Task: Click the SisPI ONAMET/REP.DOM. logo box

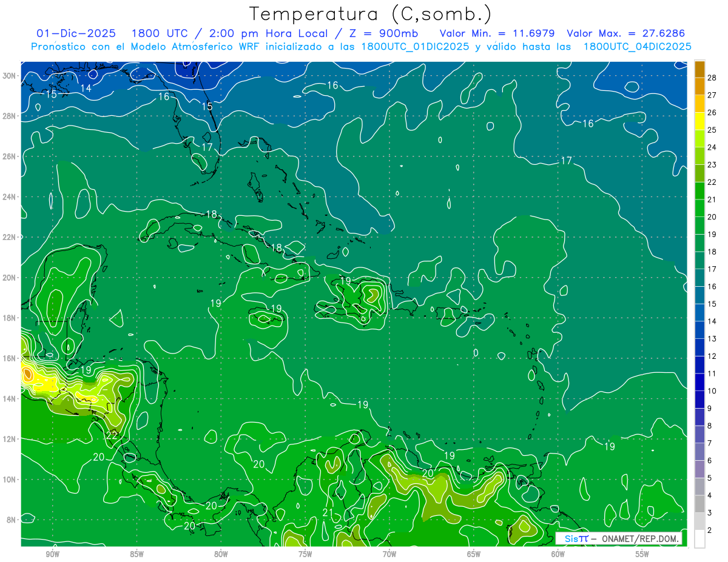Action: click(619, 538)
